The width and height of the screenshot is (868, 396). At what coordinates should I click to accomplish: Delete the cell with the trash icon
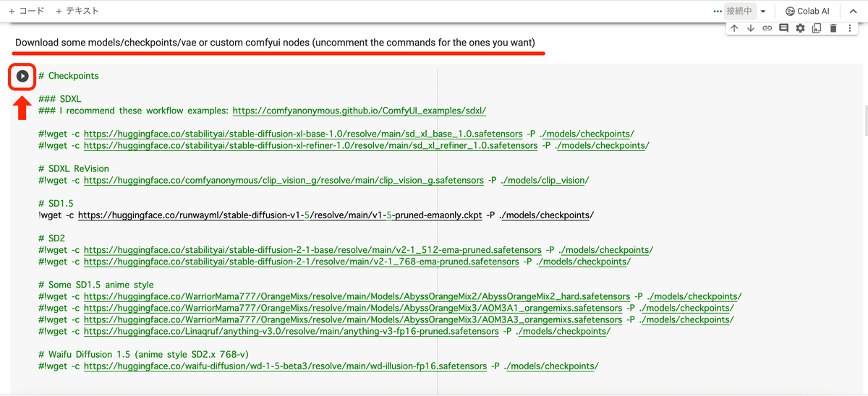[x=833, y=28]
